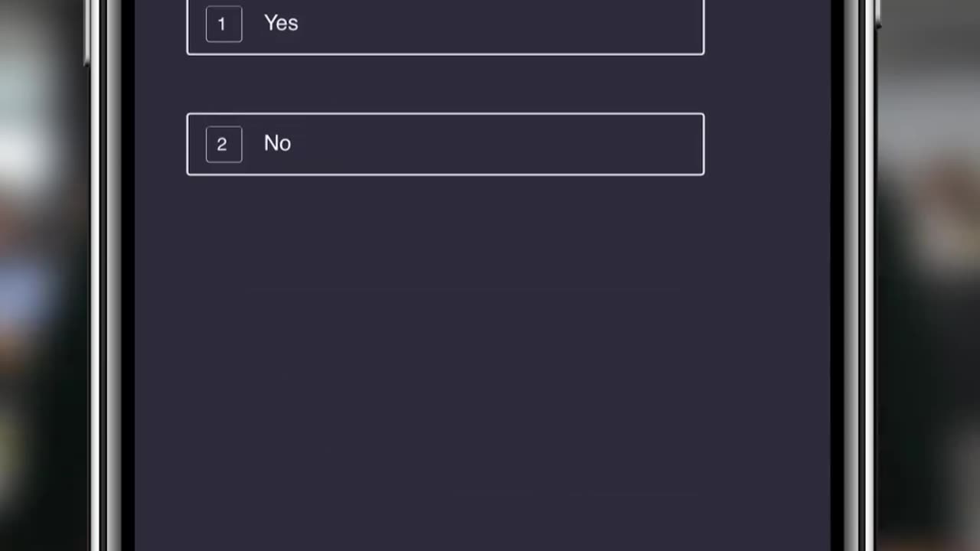Image resolution: width=980 pixels, height=551 pixels.
Task: Answer No to the form question
Action: click(x=445, y=144)
